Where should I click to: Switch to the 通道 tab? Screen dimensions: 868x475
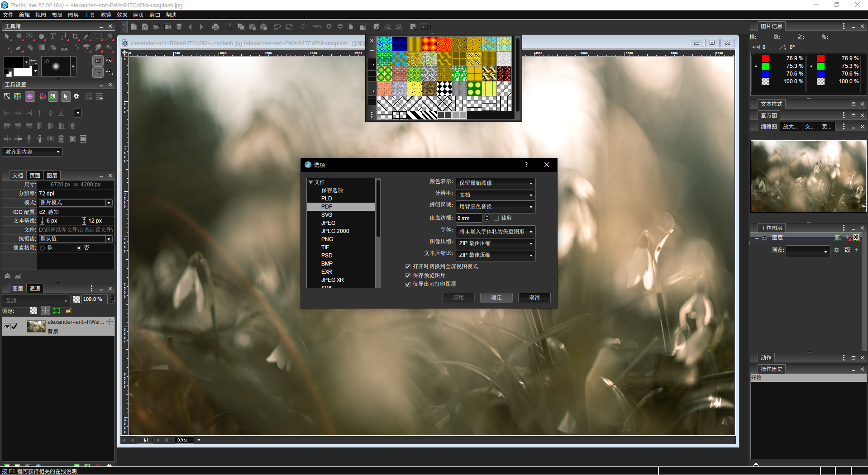pos(35,288)
